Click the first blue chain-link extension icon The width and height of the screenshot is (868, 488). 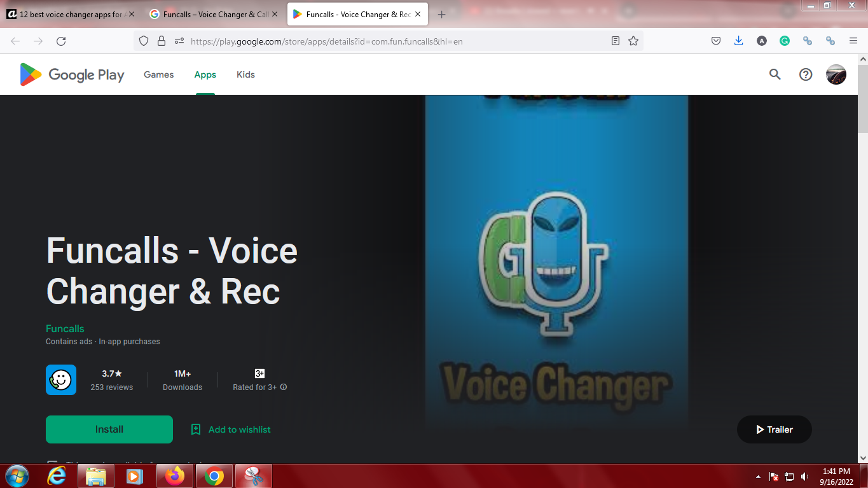click(808, 41)
